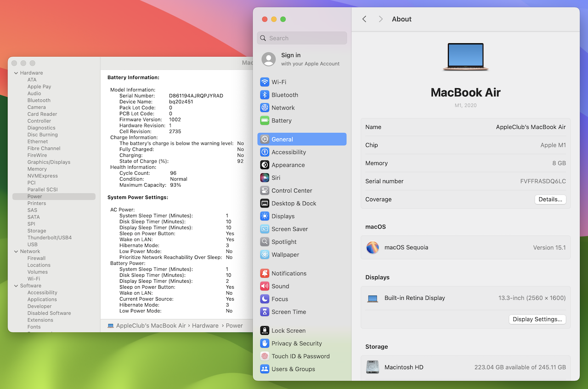This screenshot has width=588, height=389.
Task: Select NVMExpress in System Information
Action: [x=43, y=176]
